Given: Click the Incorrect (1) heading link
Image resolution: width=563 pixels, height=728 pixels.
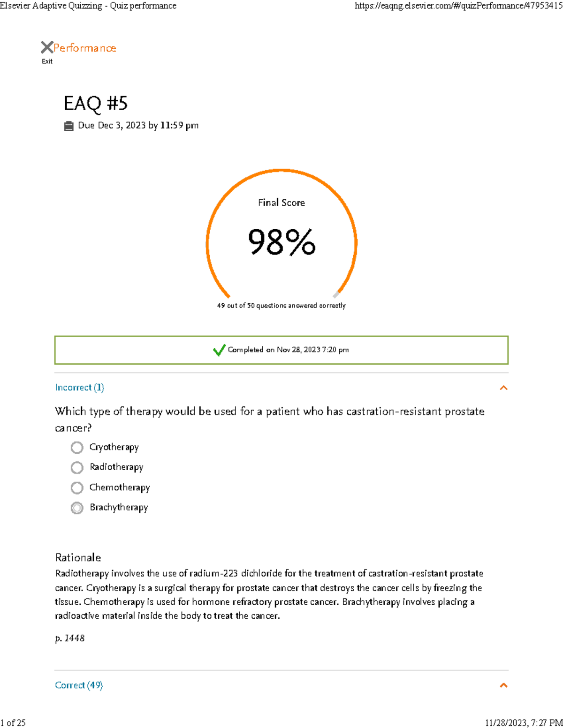Looking at the screenshot, I should (x=80, y=387).
